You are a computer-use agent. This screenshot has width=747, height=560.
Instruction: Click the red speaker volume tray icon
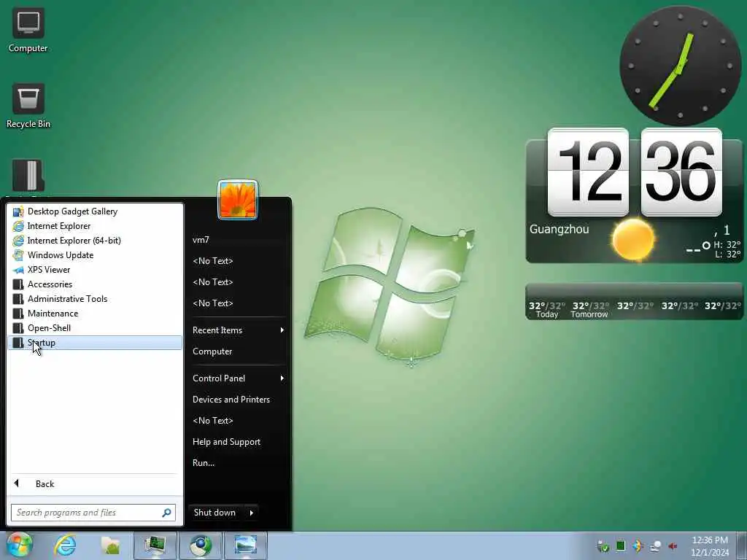[673, 545]
